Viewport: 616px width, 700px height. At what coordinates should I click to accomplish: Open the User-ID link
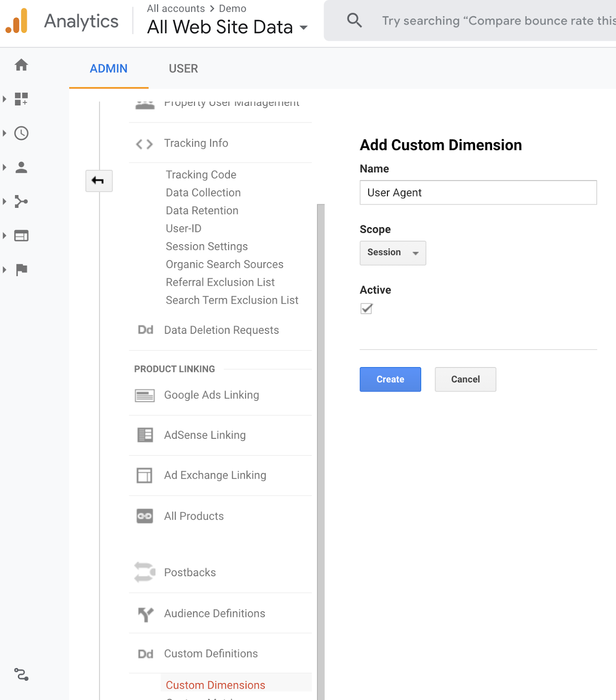[x=183, y=228]
